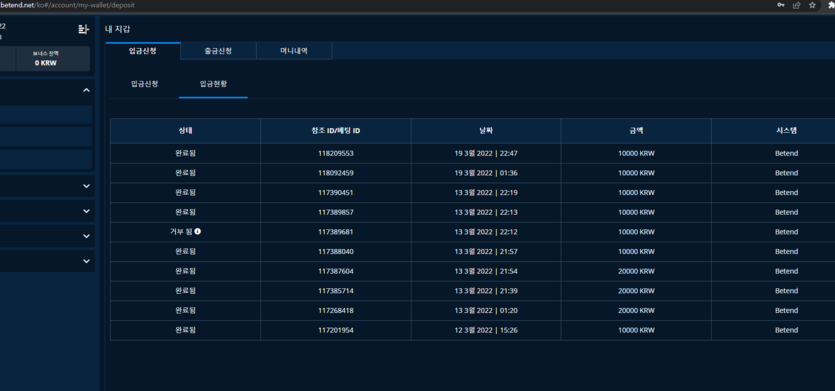
Task: Expand the third collapsed sidebar section chevron
Action: click(86, 236)
